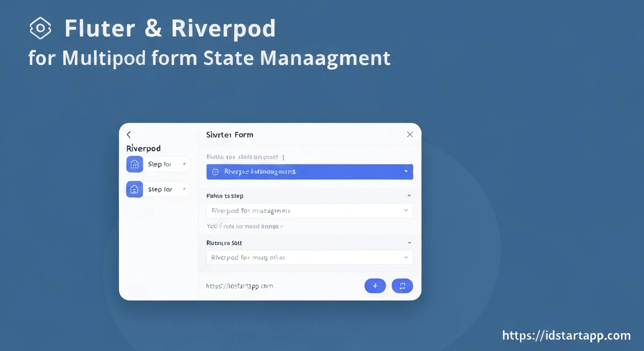Viewport: 644px width, 351px height.
Task: Expand the "Step io/" row arrow
Action: [184, 189]
